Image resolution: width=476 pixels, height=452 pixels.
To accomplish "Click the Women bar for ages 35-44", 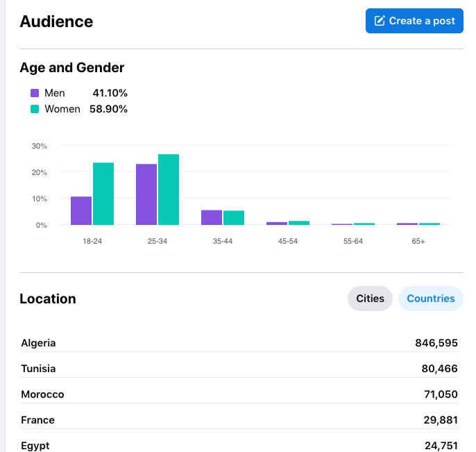I will (234, 217).
